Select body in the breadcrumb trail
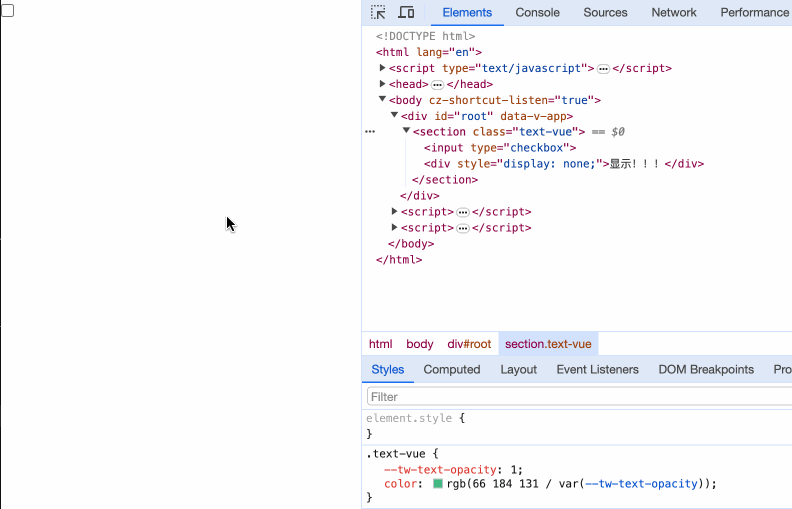Image resolution: width=792 pixels, height=509 pixels. pos(419,344)
